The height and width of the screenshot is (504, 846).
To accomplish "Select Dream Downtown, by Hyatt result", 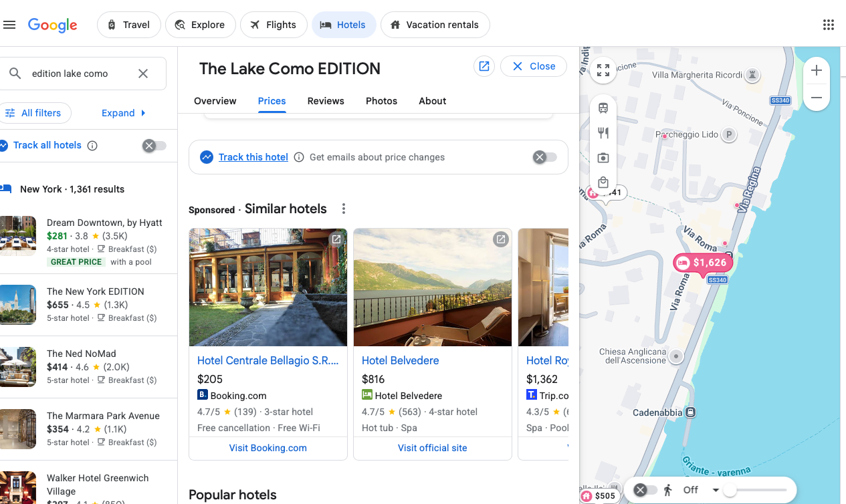I will click(88, 241).
